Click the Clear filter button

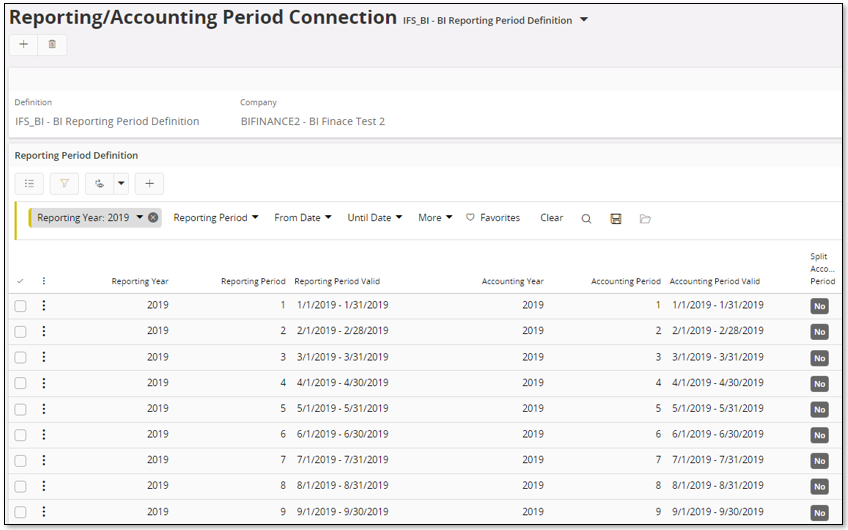551,218
